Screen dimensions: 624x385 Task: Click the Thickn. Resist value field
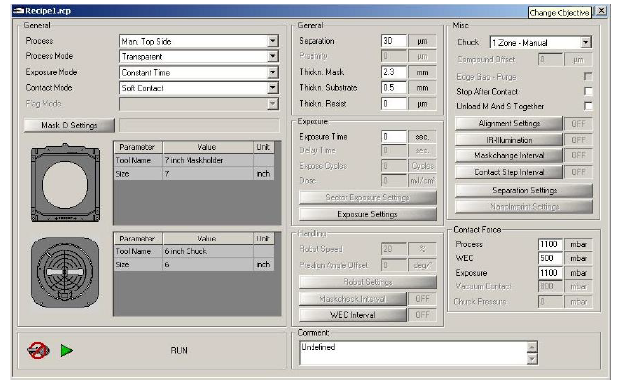pos(394,104)
